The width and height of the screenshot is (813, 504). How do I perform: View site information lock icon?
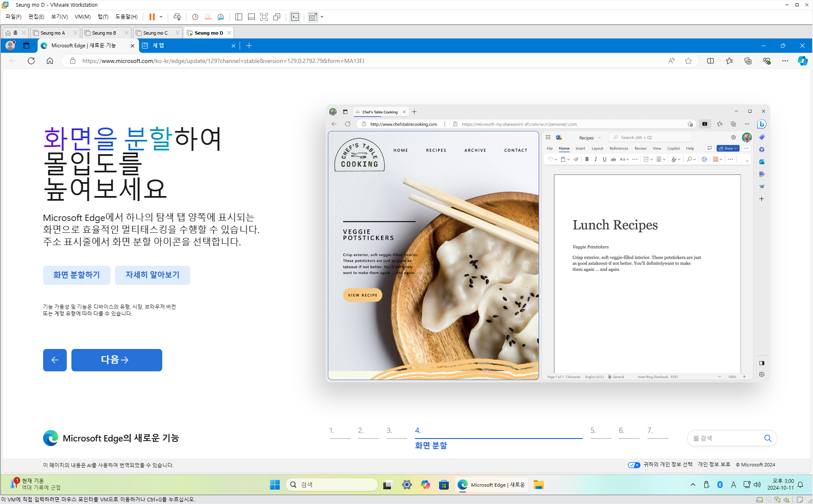[x=73, y=61]
